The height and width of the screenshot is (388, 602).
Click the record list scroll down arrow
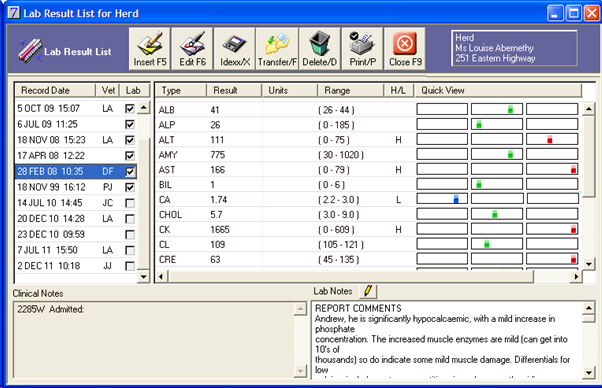coord(144,277)
